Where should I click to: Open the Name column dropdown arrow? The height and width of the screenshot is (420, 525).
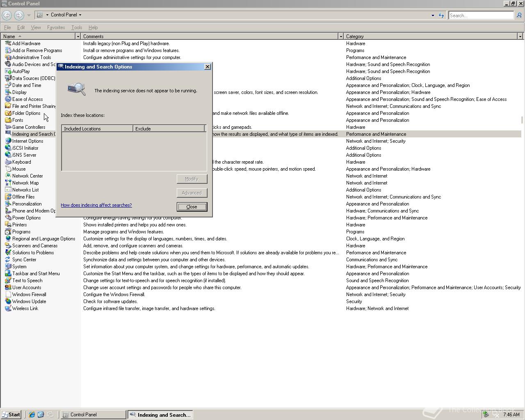click(x=78, y=37)
